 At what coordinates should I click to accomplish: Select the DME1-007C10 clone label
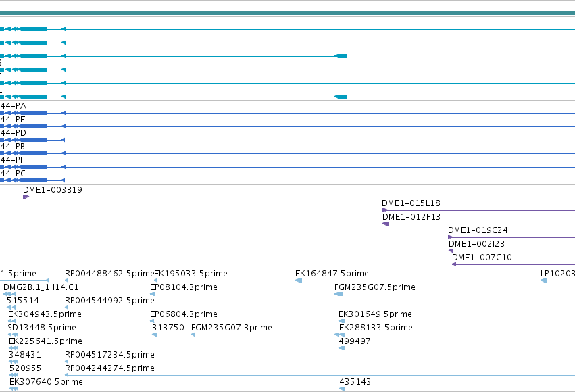point(482,258)
